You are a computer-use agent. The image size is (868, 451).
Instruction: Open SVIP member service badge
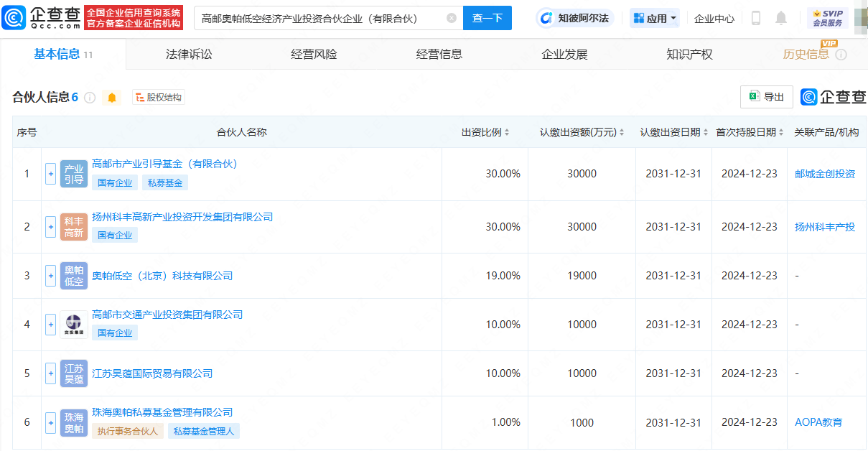pos(827,18)
